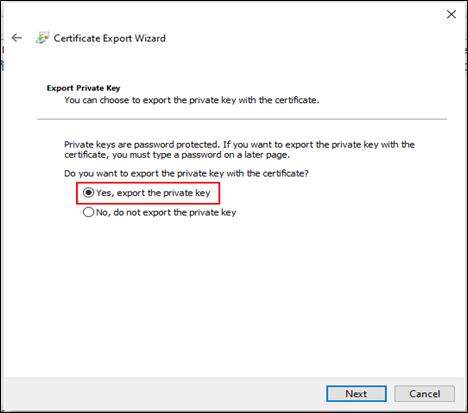The width and height of the screenshot is (468, 413).
Task: Proceed with the Next button
Action: [356, 394]
